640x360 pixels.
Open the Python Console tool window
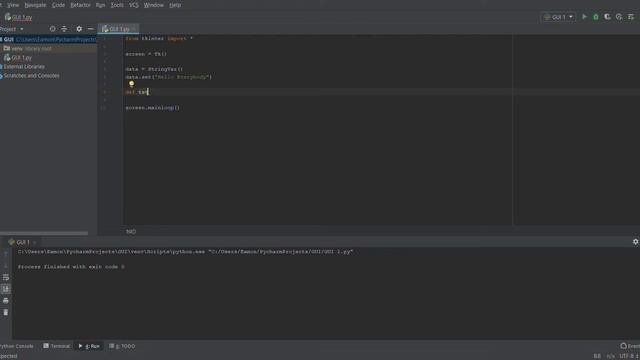(17, 346)
